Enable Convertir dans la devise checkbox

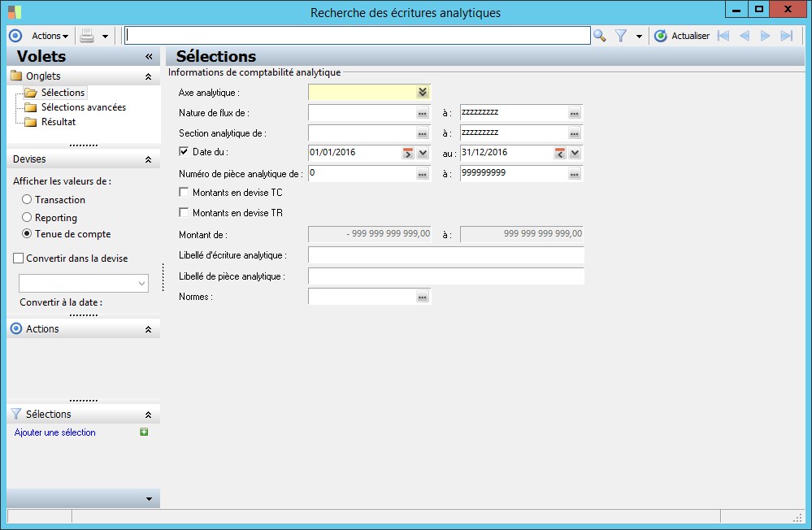19,258
